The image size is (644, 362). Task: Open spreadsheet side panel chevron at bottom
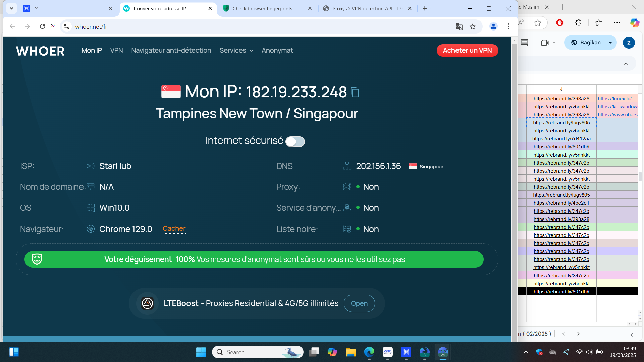point(632,335)
